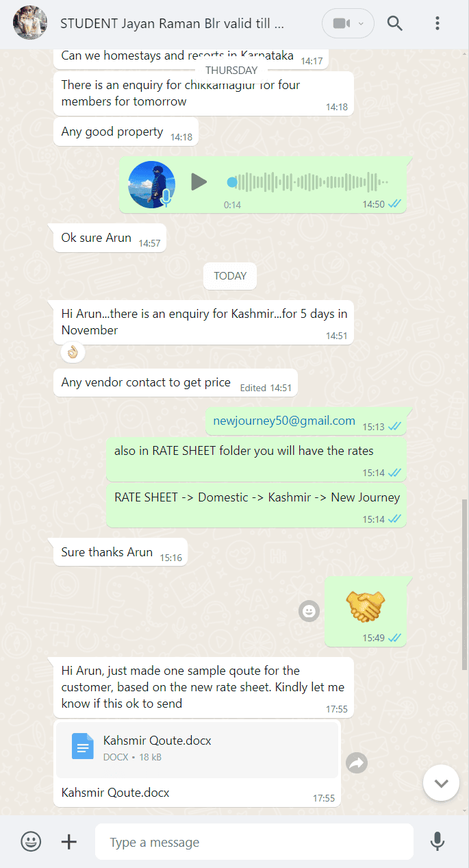Open the contact profile picture in header
The width and height of the screenshot is (469, 868).
click(30, 23)
